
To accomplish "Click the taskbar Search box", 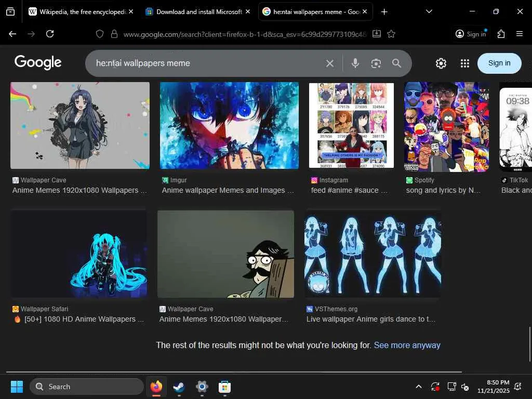I will [87, 387].
